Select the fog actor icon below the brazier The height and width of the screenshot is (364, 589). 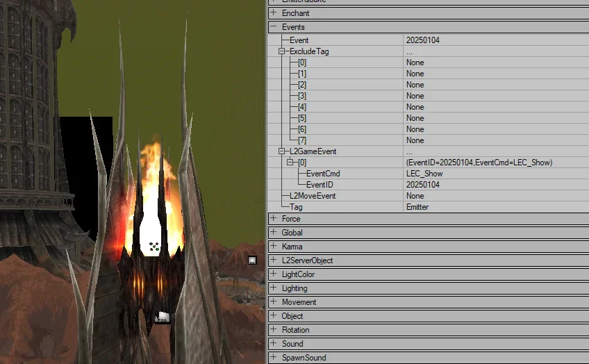[162, 317]
